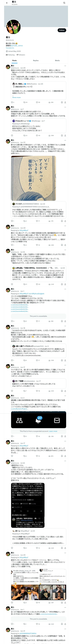Click the Translate bio link
The width and height of the screenshot is (72, 644).
10,48
